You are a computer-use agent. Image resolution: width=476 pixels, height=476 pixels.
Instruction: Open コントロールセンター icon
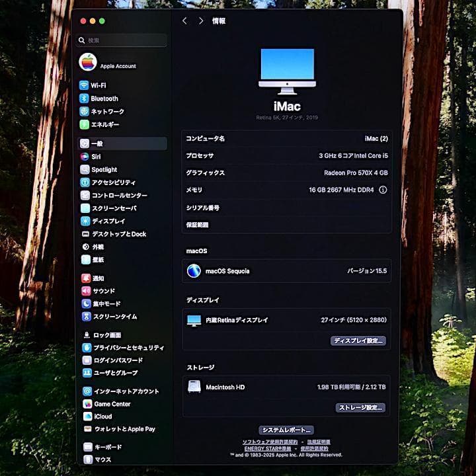point(85,195)
